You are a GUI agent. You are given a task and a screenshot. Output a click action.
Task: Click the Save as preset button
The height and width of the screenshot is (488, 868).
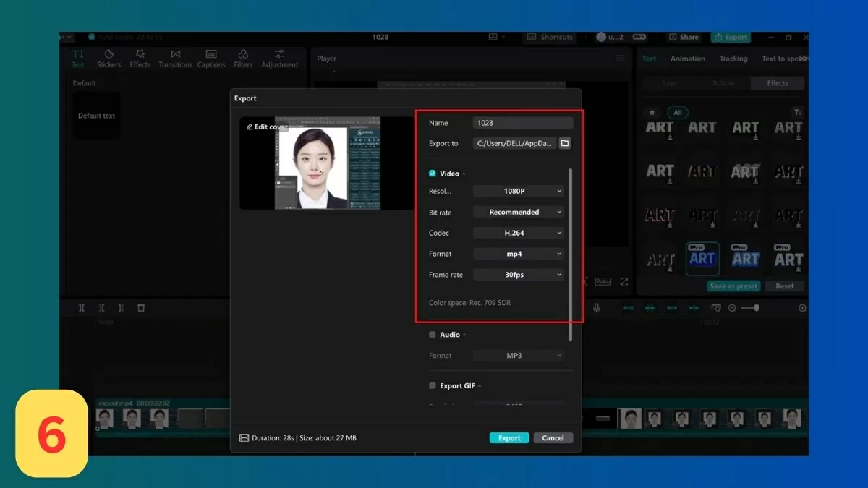tap(733, 286)
